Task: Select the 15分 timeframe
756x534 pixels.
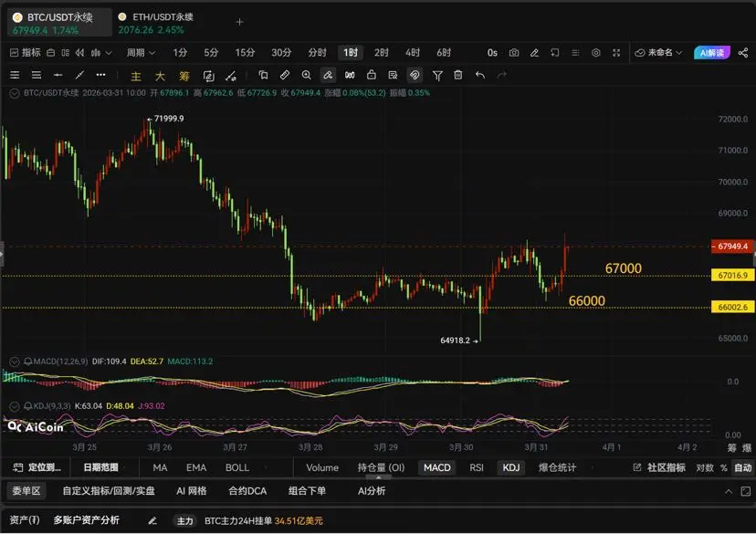Action: point(245,53)
